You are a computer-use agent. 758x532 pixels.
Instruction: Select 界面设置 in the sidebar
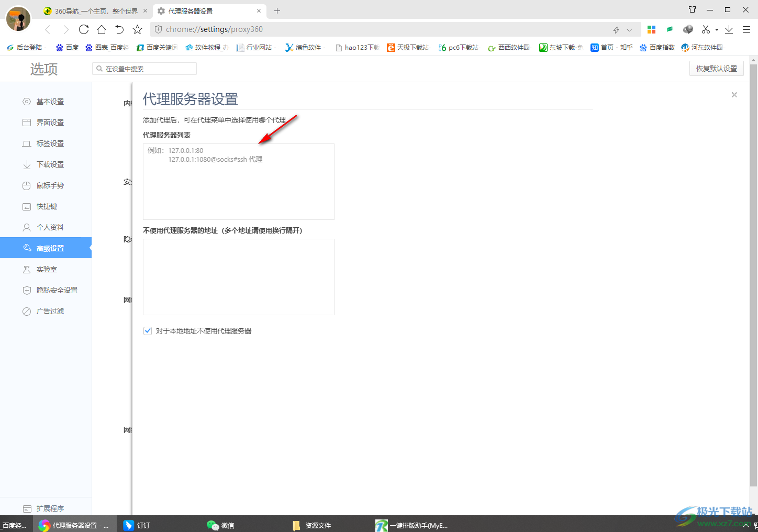pyautogui.click(x=46, y=123)
